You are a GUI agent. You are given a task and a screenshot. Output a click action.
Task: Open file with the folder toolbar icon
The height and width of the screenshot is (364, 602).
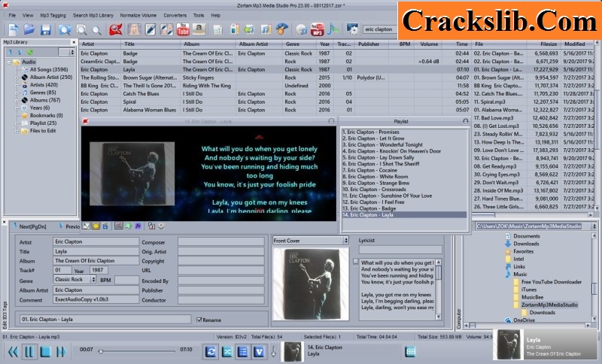[x=29, y=29]
